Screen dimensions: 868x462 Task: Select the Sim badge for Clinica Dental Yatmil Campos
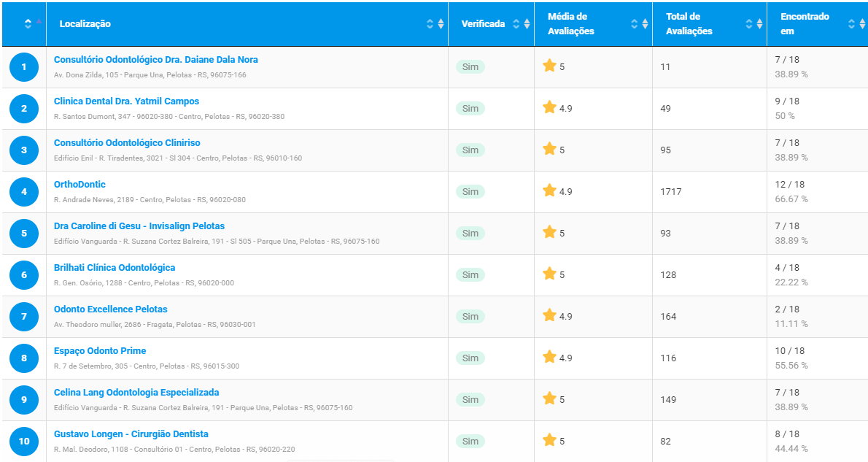pyautogui.click(x=470, y=109)
